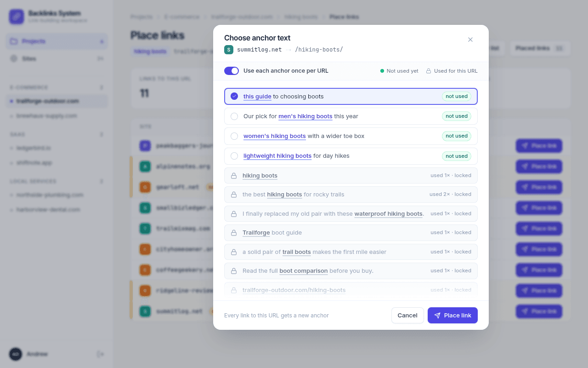The image size is (588, 368).
Task: Click lock icon on Trailforge boot guide row
Action: coord(234,233)
